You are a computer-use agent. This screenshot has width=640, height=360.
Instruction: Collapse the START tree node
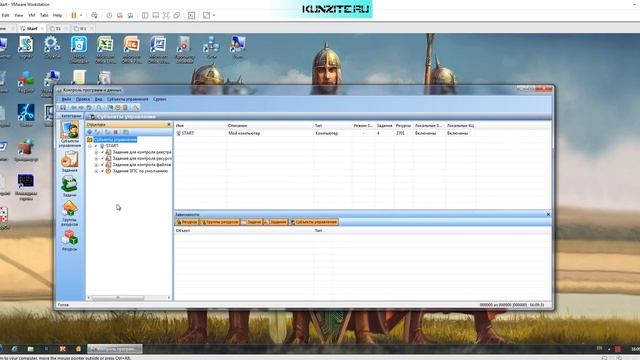(90, 146)
